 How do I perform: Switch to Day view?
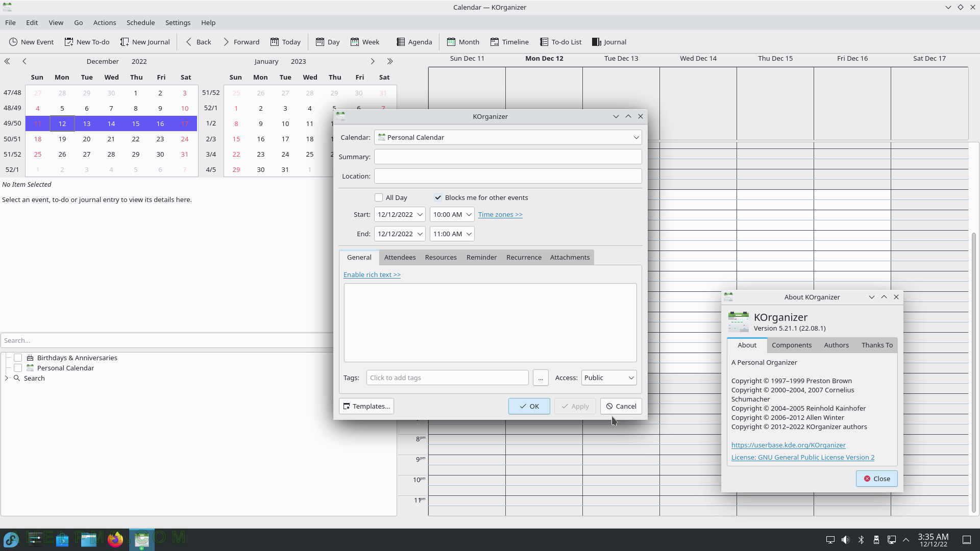[x=328, y=42]
